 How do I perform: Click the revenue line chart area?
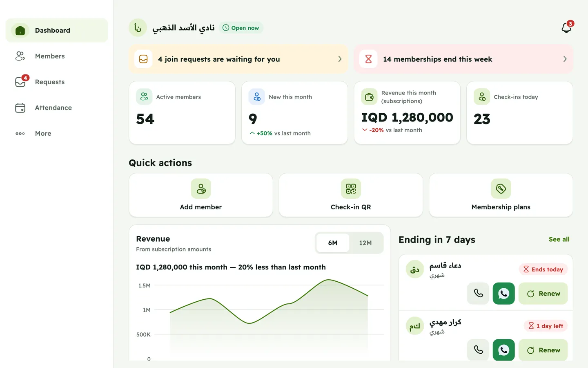click(269, 319)
